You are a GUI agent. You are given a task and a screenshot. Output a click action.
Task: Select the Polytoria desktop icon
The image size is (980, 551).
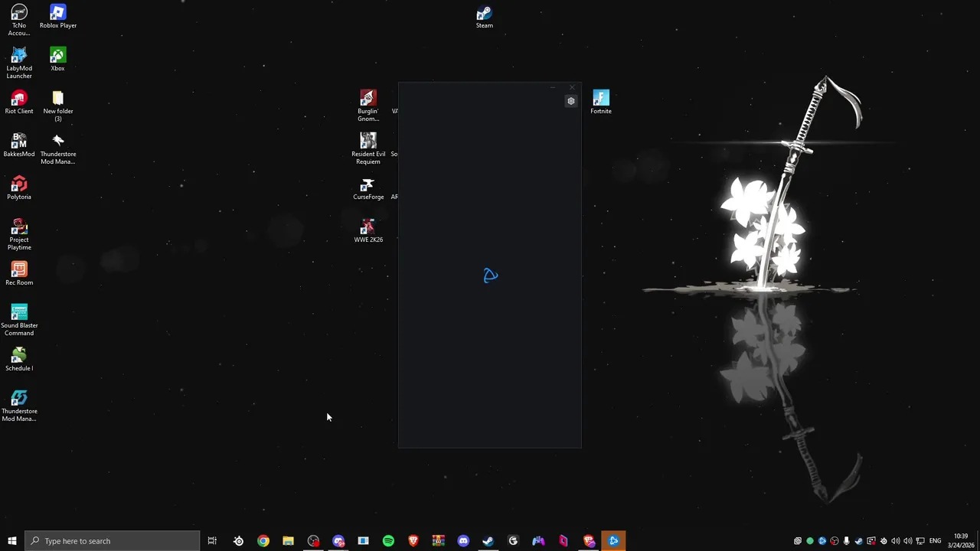tap(19, 188)
